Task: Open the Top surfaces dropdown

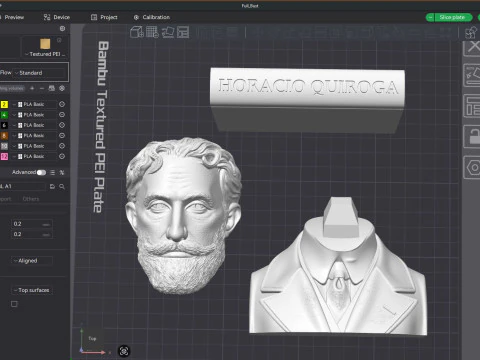Action: pos(32,290)
